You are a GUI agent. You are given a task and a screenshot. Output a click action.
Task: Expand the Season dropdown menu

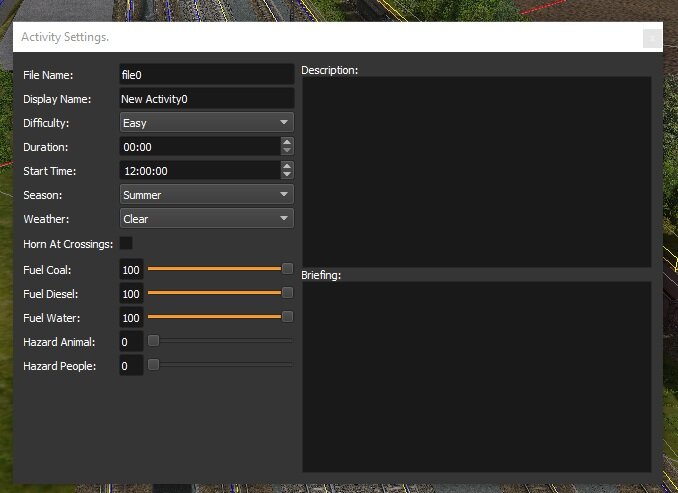pyautogui.click(x=206, y=195)
